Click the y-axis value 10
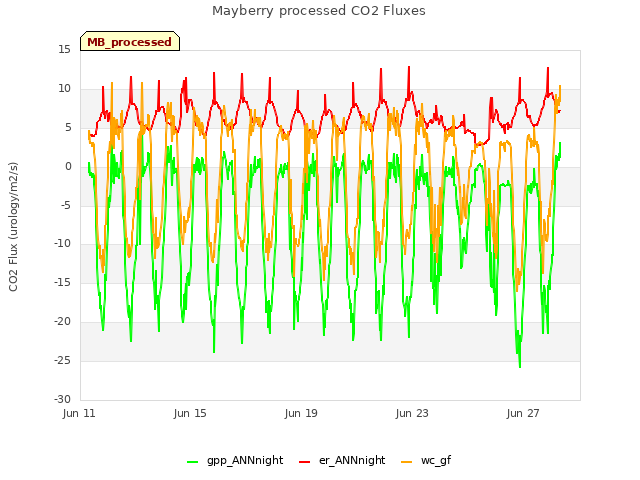The height and width of the screenshot is (480, 640). click(64, 89)
